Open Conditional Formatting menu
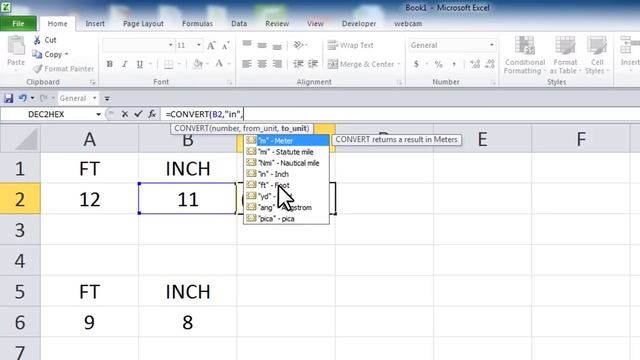The height and width of the screenshot is (360, 640). pyautogui.click(x=525, y=55)
